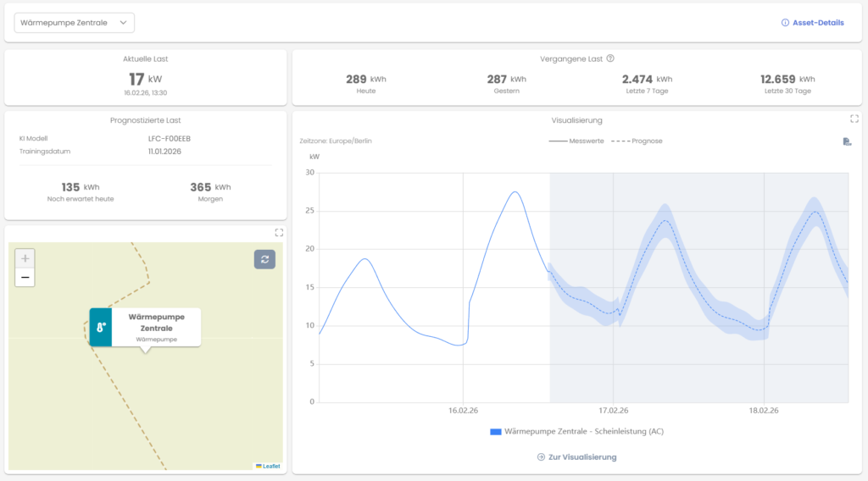Screen dimensions: 868x481
Task: Click the heat pump marker icon on map
Action: click(101, 327)
